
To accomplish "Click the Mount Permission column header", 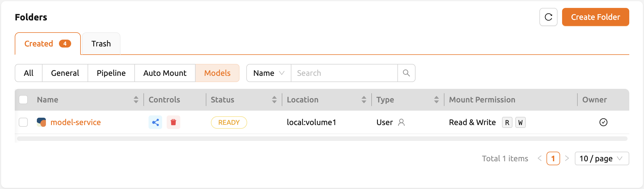I will click(482, 100).
